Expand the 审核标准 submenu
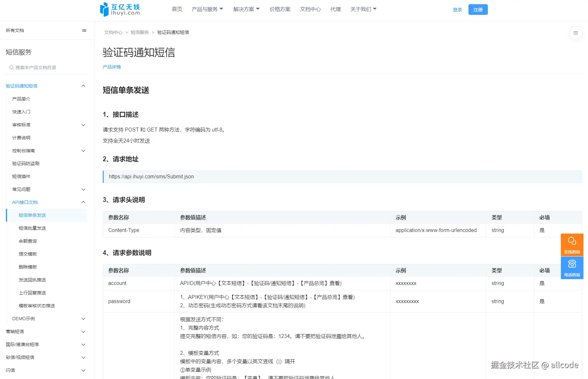The image size is (588, 379). coord(83,125)
